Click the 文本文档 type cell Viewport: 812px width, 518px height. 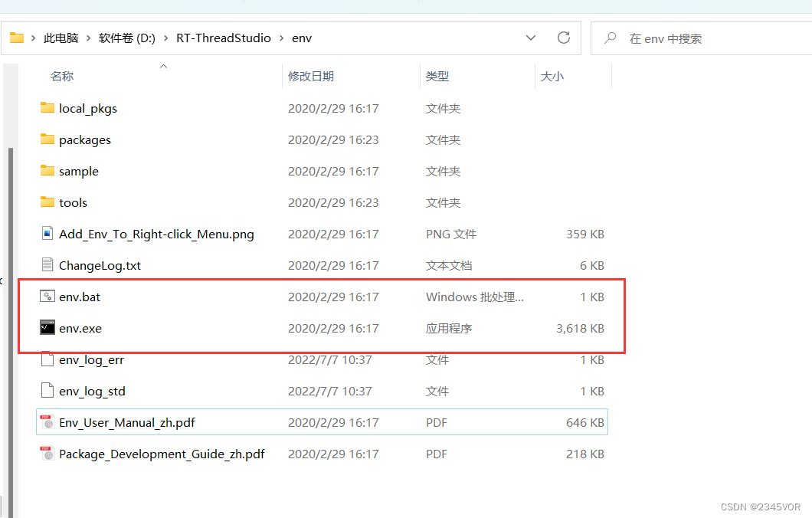[448, 265]
